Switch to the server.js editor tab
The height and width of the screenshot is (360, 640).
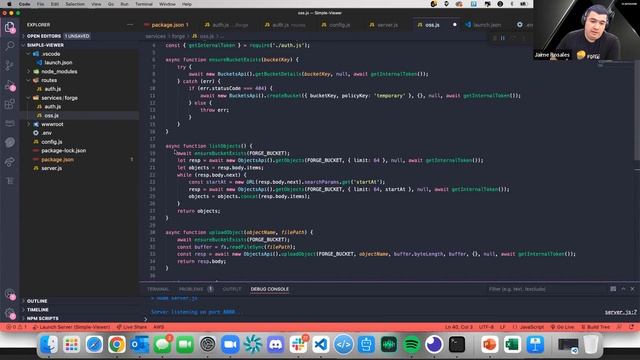[x=387, y=25]
